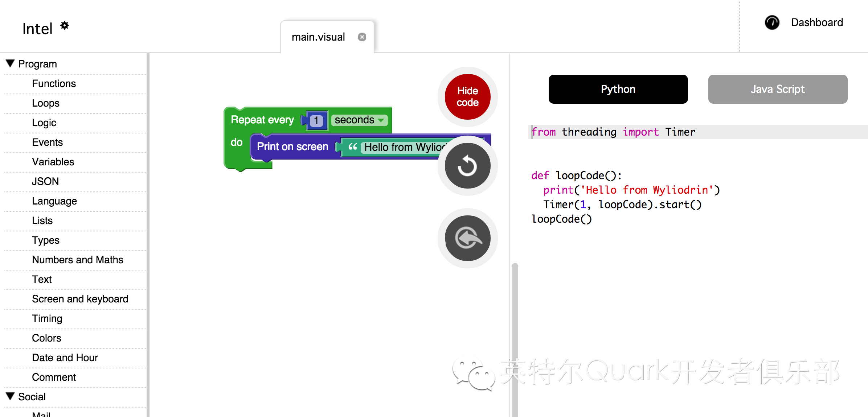
Task: Open the seconds unit dropdown
Action: point(359,120)
